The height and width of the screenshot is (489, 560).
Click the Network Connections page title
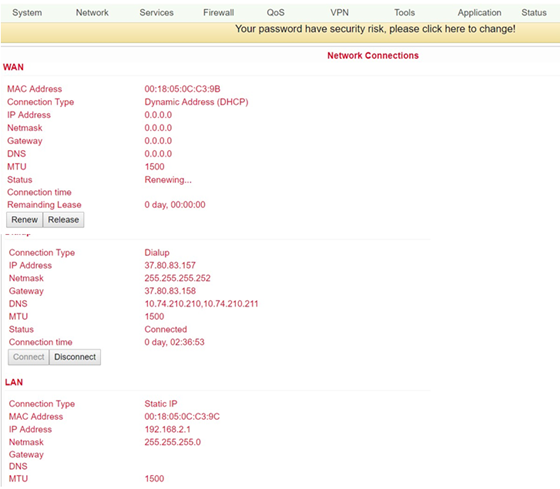pyautogui.click(x=373, y=56)
